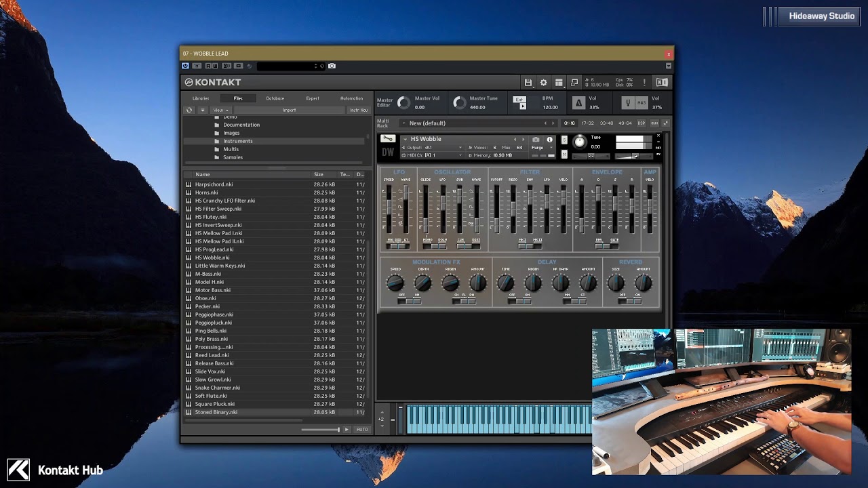Click the Instr Nav button
This screenshot has height=488, width=868.
click(x=359, y=110)
